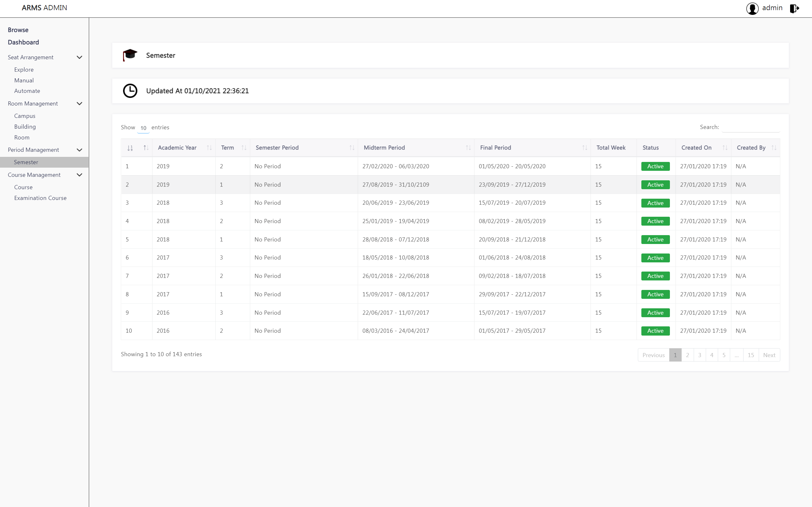Open the show entries count dropdown
This screenshot has height=507, width=812.
click(143, 128)
